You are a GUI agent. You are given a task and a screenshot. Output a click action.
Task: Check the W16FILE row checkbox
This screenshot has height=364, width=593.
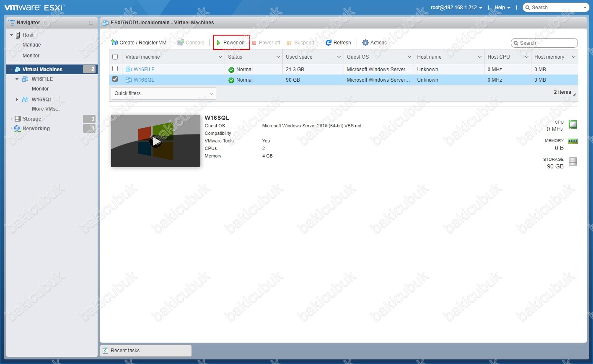point(115,69)
